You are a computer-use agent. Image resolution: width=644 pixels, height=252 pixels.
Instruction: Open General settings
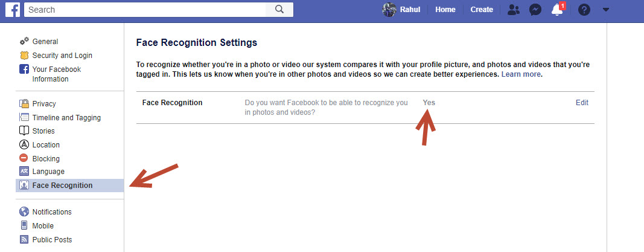point(45,42)
